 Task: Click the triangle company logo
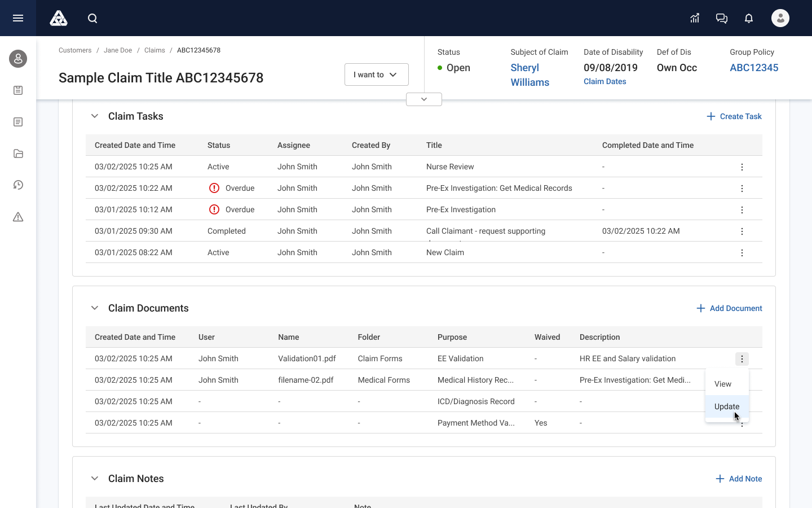point(59,18)
